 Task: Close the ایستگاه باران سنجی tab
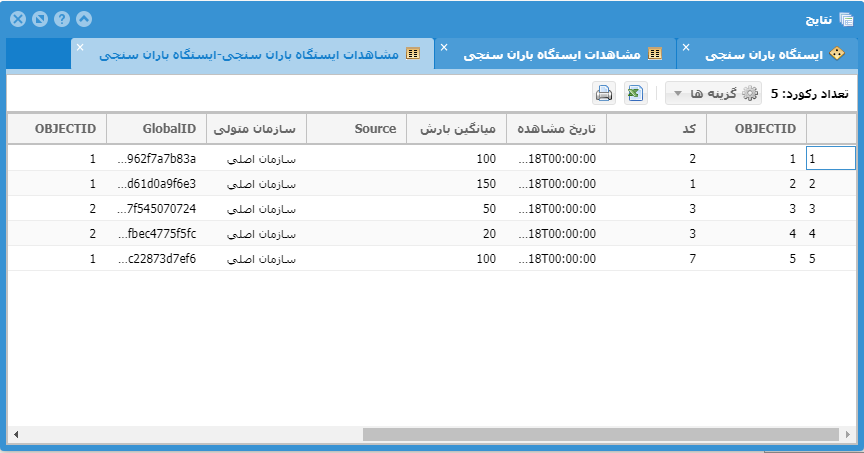686,47
